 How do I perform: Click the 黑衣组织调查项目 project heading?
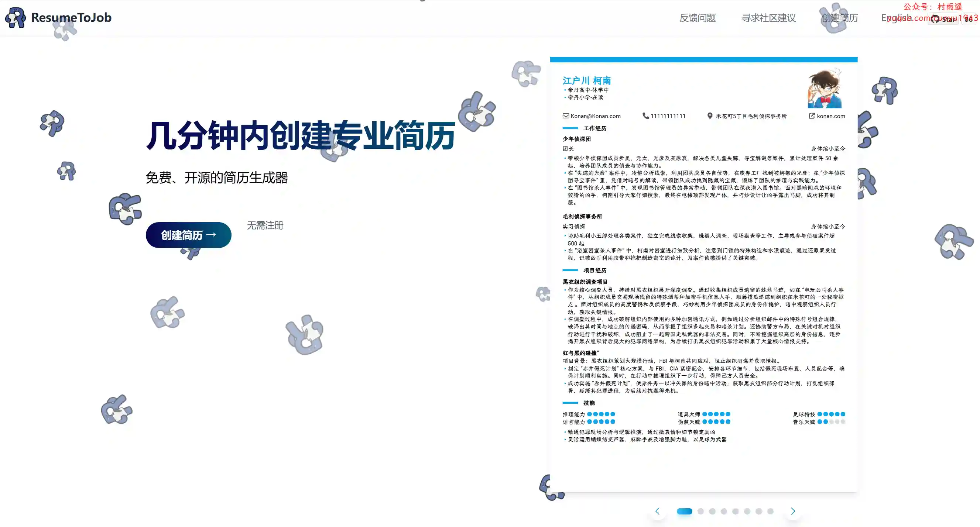tap(585, 282)
